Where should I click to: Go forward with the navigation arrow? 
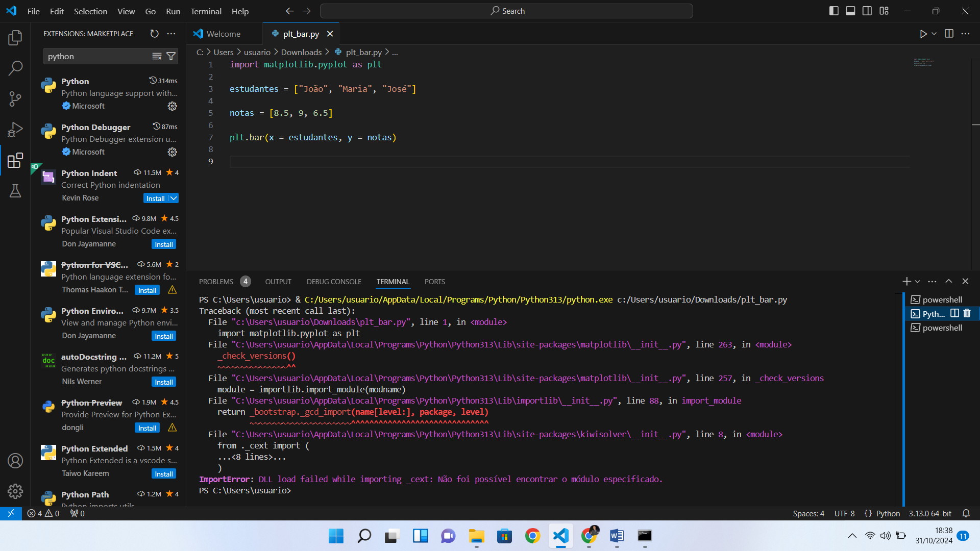(307, 11)
